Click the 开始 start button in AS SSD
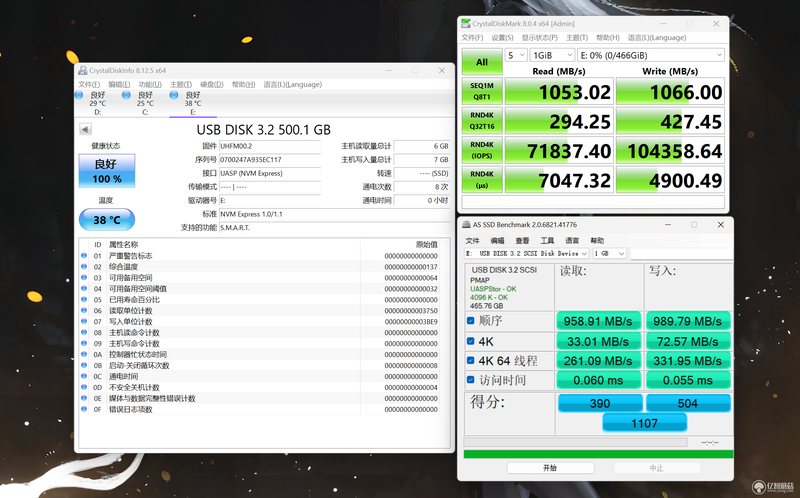800x498 pixels. (551, 468)
